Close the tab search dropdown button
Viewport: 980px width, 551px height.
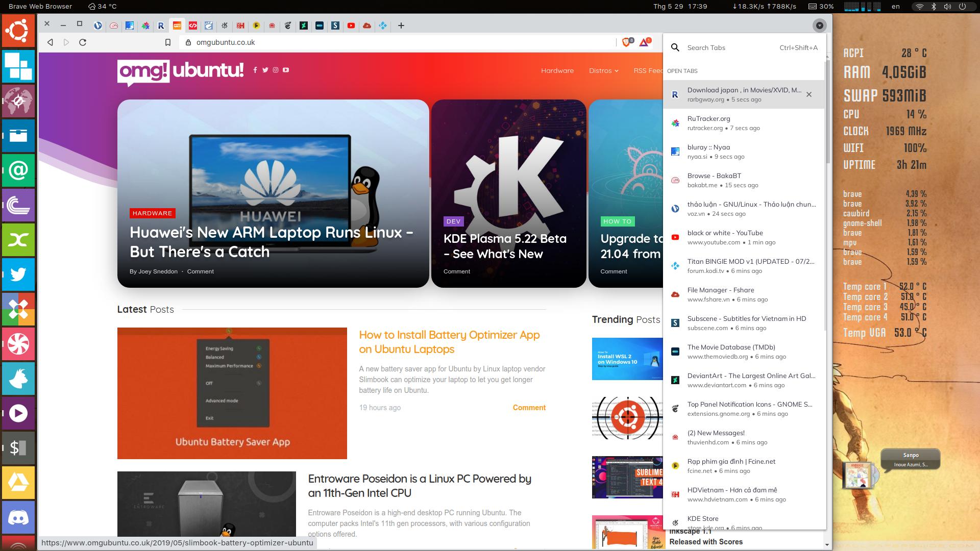point(819,26)
